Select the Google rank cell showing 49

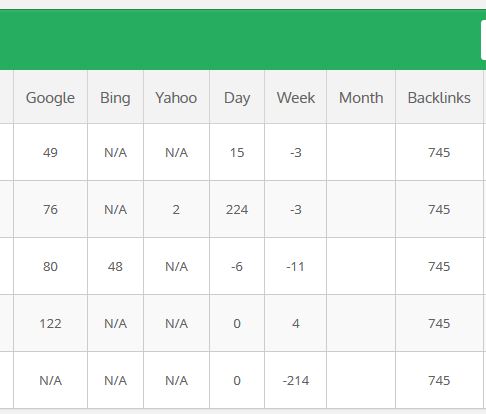pos(50,152)
